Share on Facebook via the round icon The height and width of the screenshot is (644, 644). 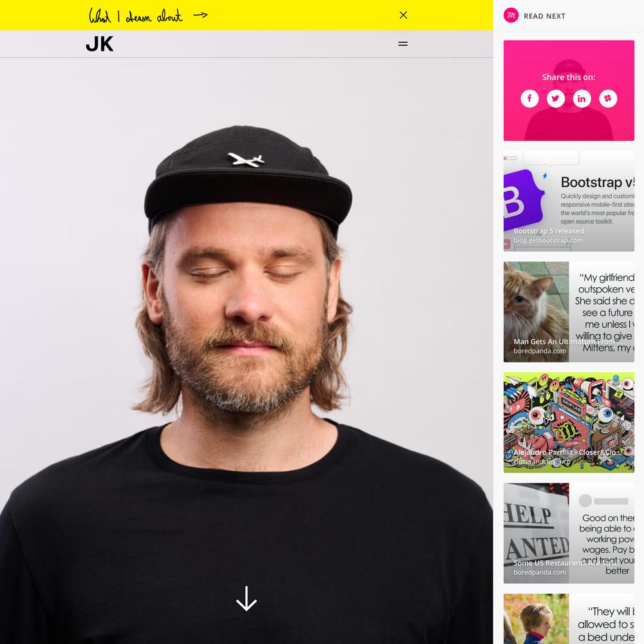(529, 99)
